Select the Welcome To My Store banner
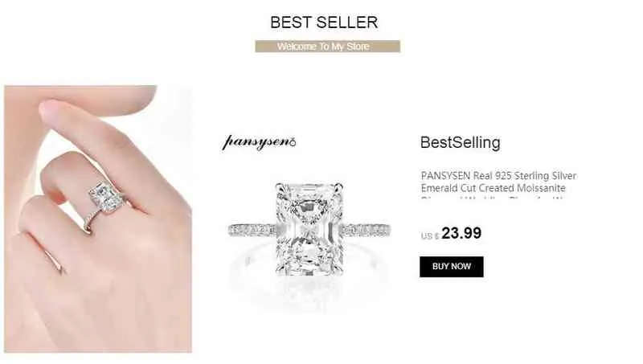 pos(327,47)
